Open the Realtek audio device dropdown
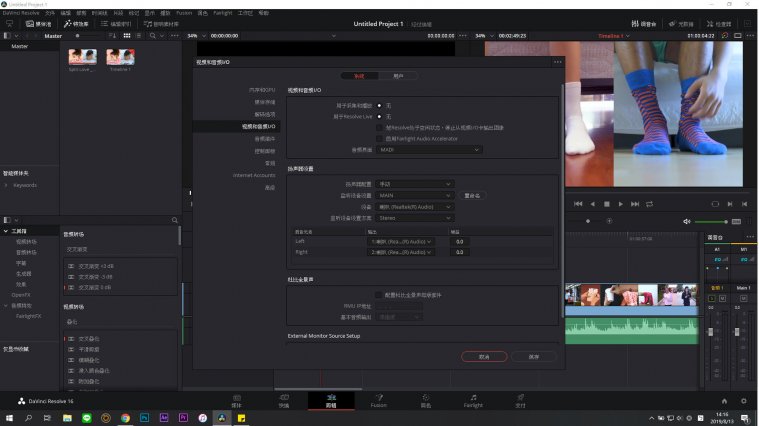Image resolution: width=759 pixels, height=426 pixels. [x=414, y=207]
